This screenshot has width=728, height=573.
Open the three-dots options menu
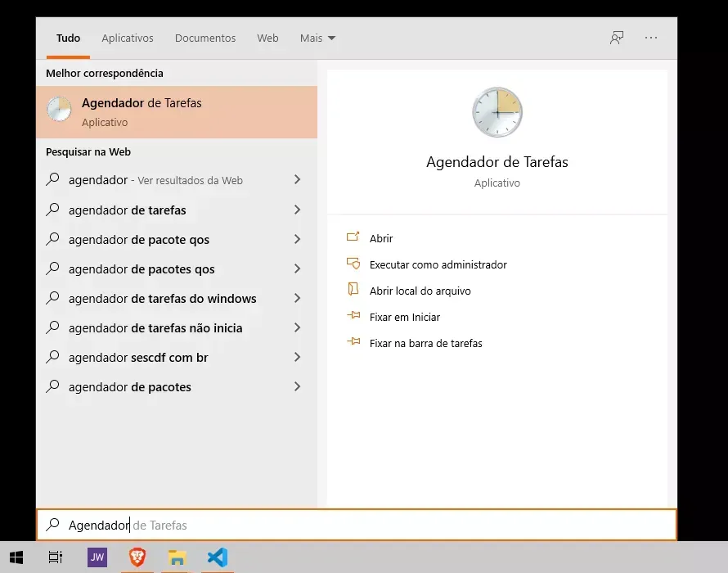tap(651, 38)
